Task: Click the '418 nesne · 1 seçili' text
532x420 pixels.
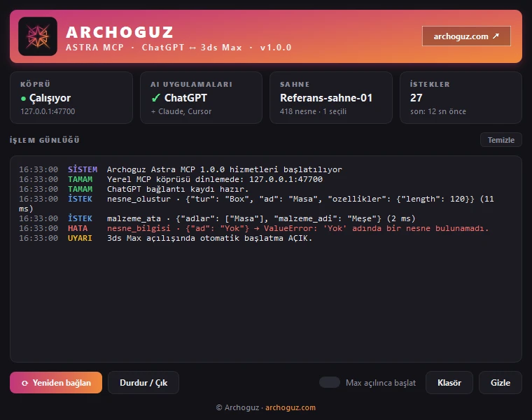Action: [313, 111]
